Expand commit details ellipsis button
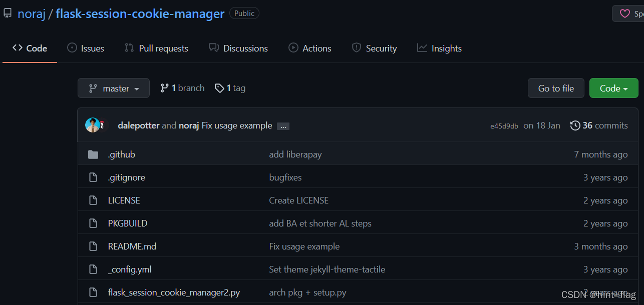This screenshot has width=644, height=305. 283,126
